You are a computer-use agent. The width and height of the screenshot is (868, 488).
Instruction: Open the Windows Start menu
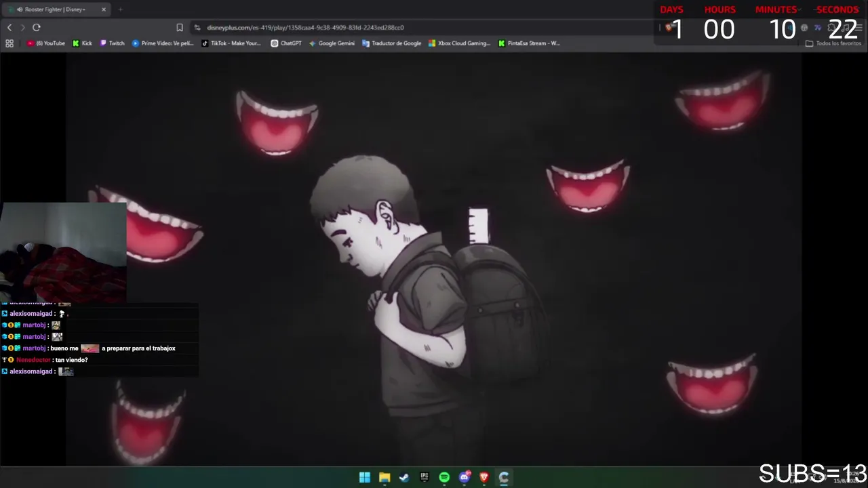coord(365,477)
